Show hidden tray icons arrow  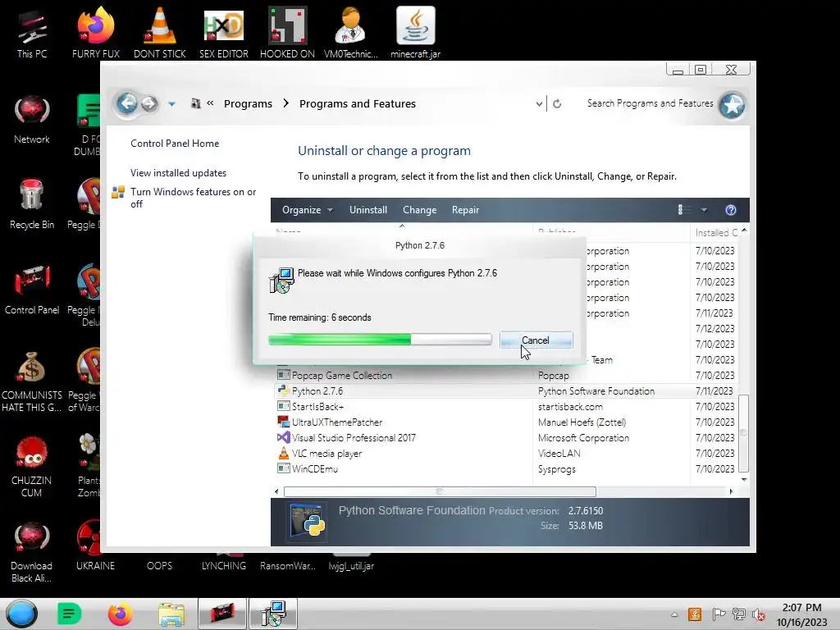[674, 614]
